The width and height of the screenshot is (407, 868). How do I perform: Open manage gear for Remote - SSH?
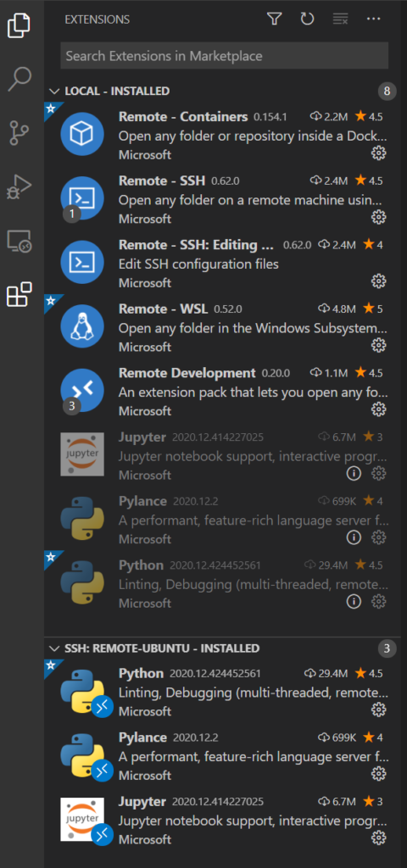[378, 217]
